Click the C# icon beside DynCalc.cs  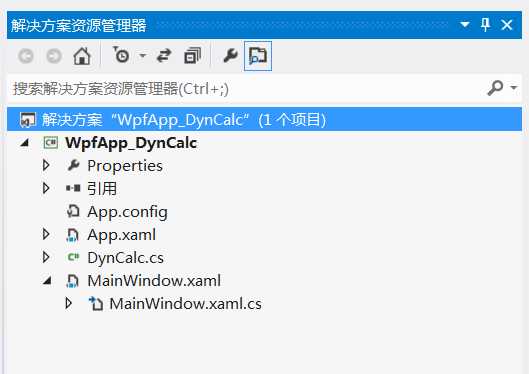pos(73,257)
